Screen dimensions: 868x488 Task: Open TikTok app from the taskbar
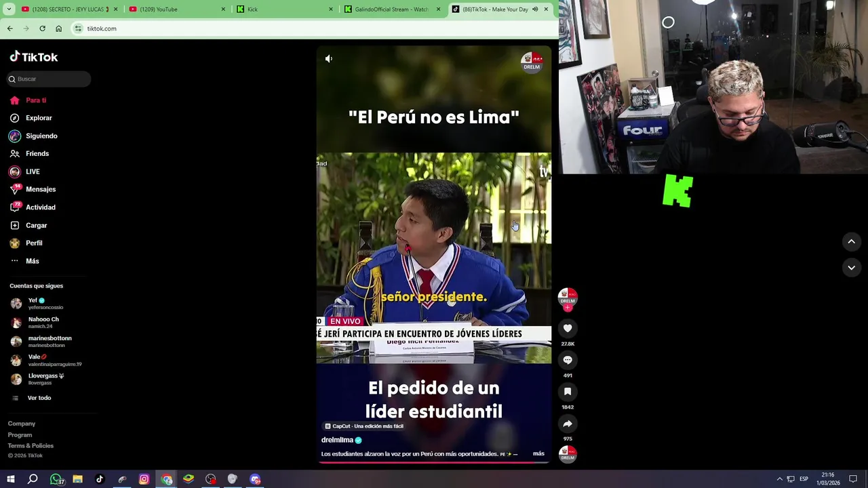point(100,479)
